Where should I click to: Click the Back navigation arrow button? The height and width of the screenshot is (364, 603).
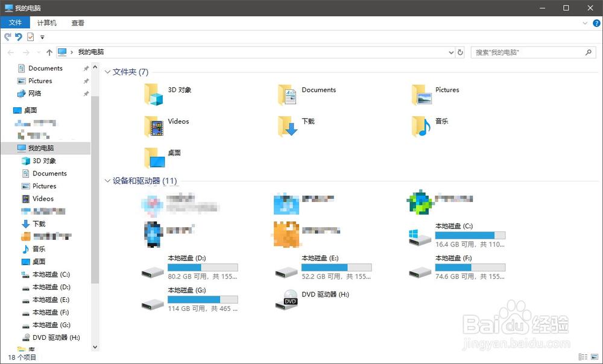point(10,52)
